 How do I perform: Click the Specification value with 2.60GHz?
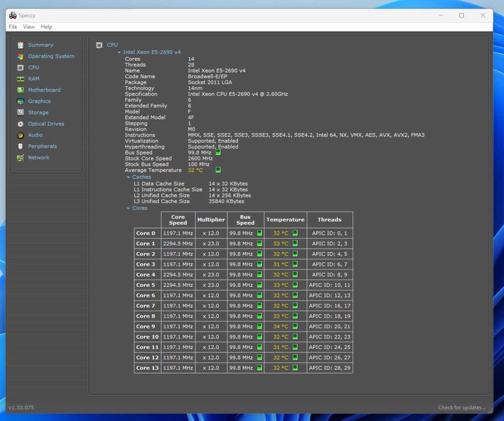click(238, 94)
